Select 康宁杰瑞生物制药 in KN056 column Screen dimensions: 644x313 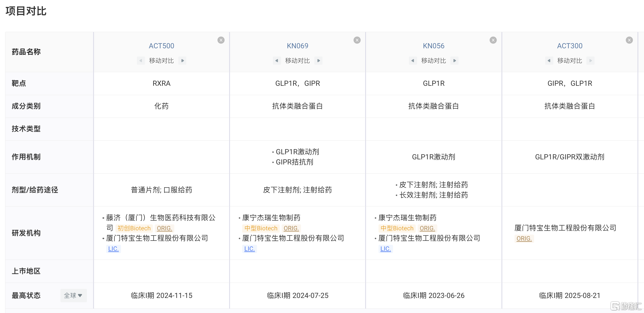(x=407, y=218)
